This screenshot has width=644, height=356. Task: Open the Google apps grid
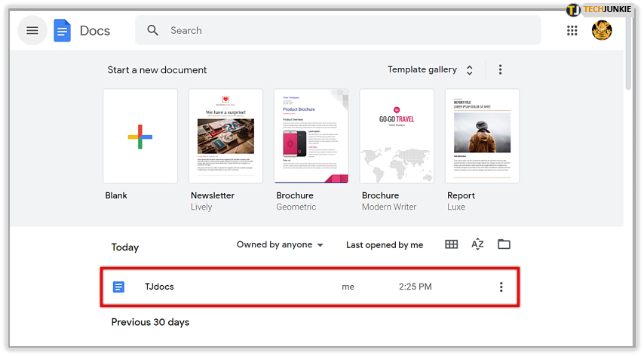click(572, 30)
